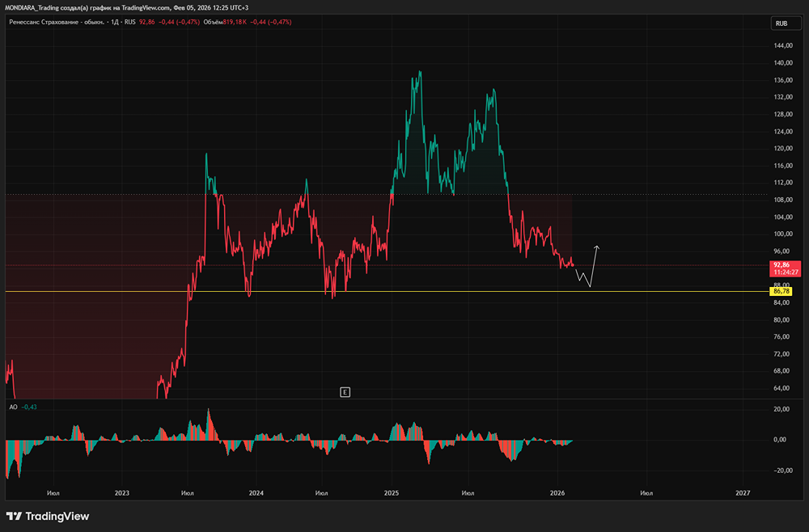809x532 pixels.
Task: Click the 2024 label on the time axis
Action: (256, 493)
